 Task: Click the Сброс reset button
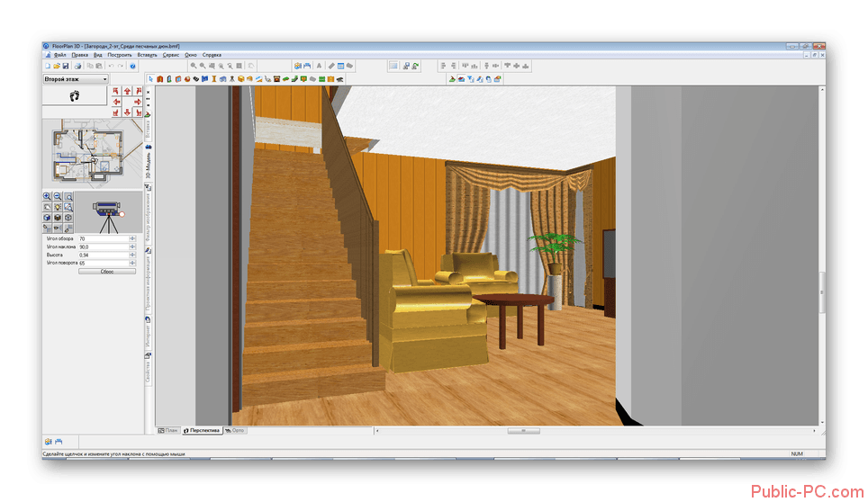107,272
